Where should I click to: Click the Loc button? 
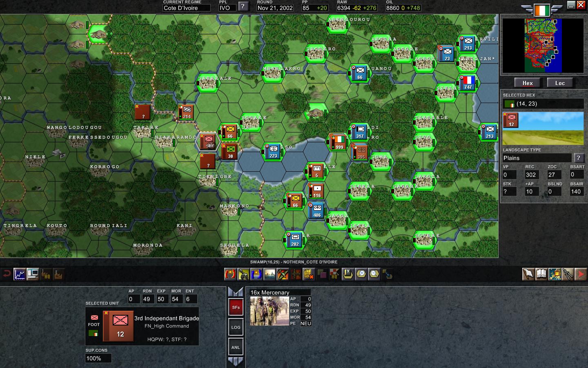pyautogui.click(x=560, y=83)
